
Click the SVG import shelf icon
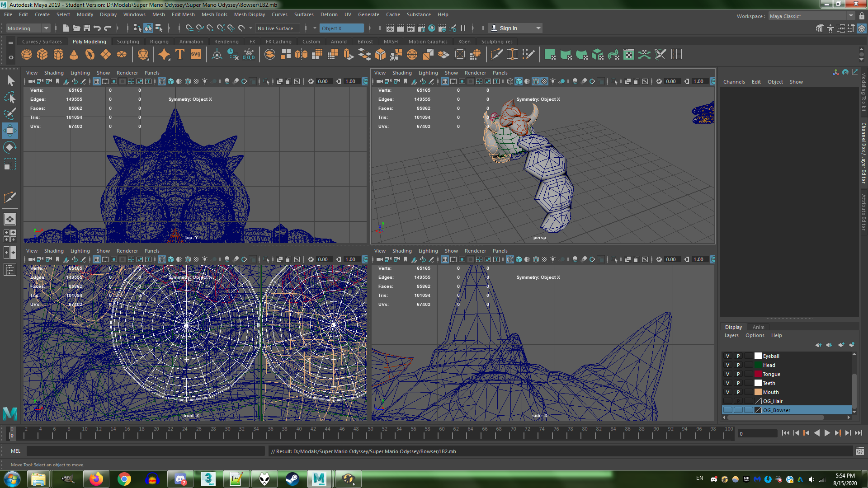tap(196, 55)
